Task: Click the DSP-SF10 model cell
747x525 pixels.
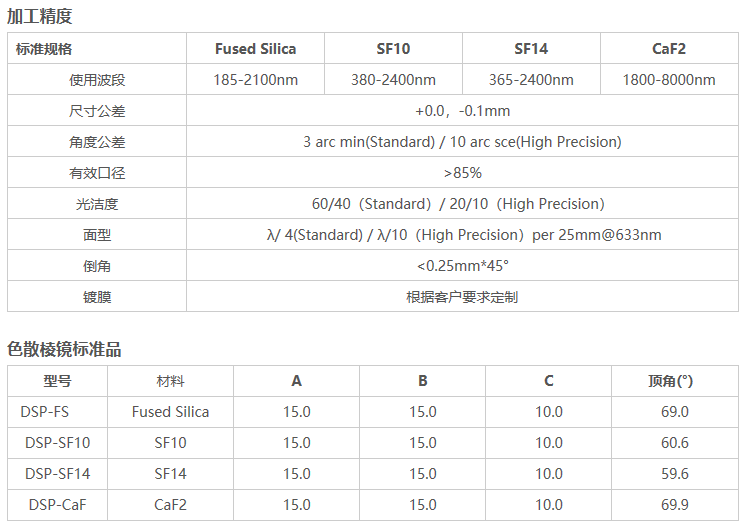Action: 58,443
